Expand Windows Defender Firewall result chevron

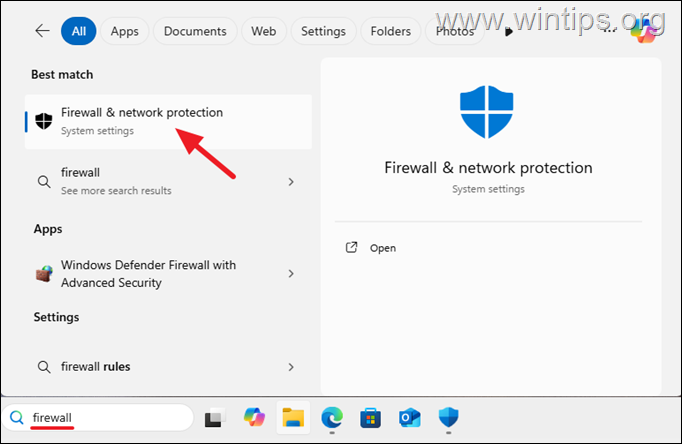coord(291,273)
